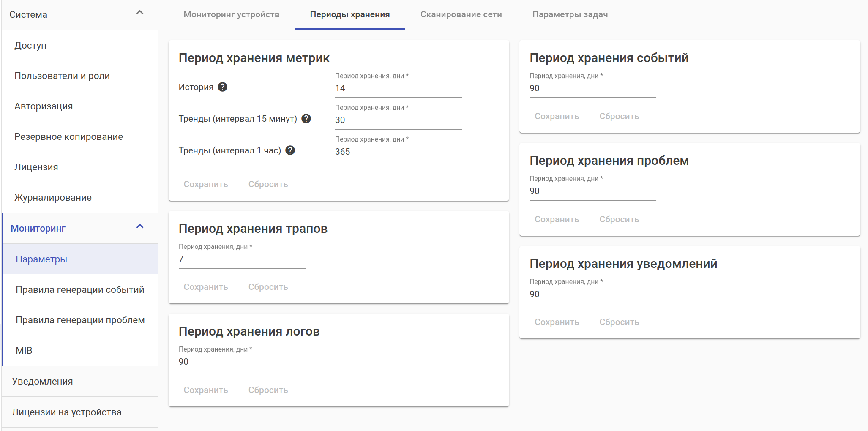Image resolution: width=868 pixels, height=431 pixels.
Task: Switch to the Сканирование сети tab
Action: pyautogui.click(x=461, y=14)
